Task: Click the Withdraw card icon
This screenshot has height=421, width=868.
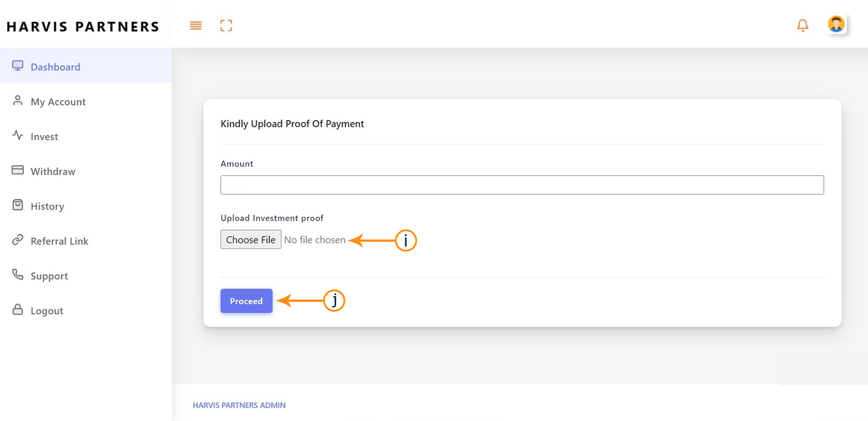Action: click(18, 170)
